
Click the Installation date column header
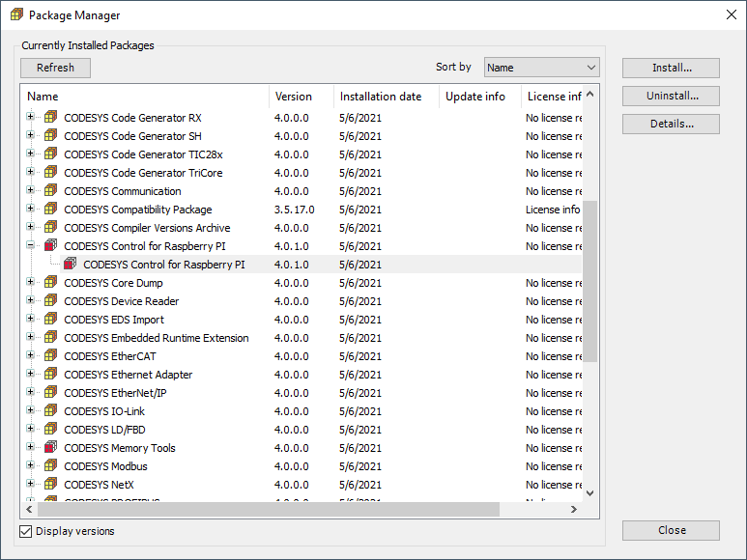(381, 97)
